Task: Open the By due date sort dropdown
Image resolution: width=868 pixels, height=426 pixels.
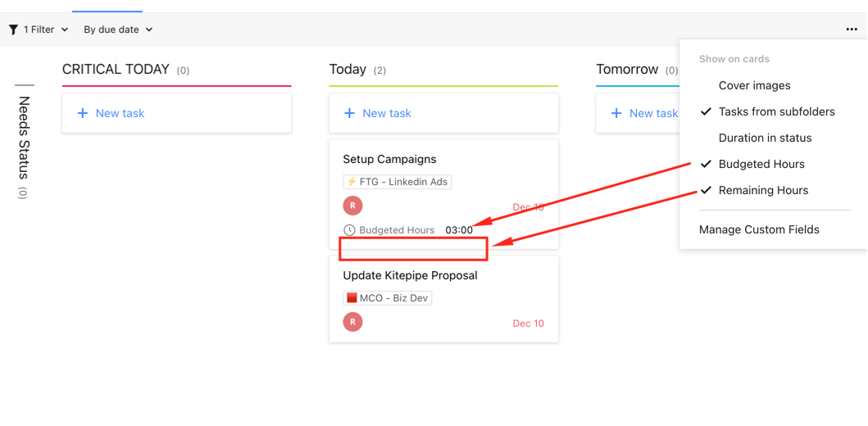Action: [x=118, y=29]
